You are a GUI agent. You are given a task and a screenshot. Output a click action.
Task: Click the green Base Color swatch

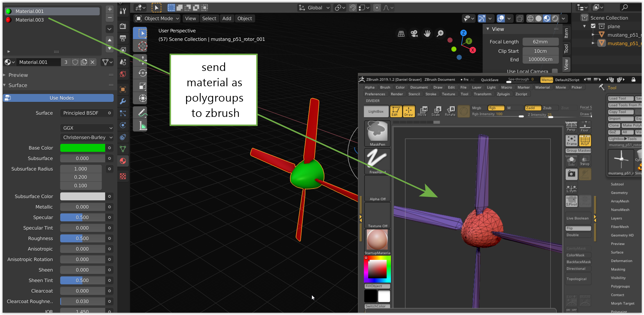82,148
